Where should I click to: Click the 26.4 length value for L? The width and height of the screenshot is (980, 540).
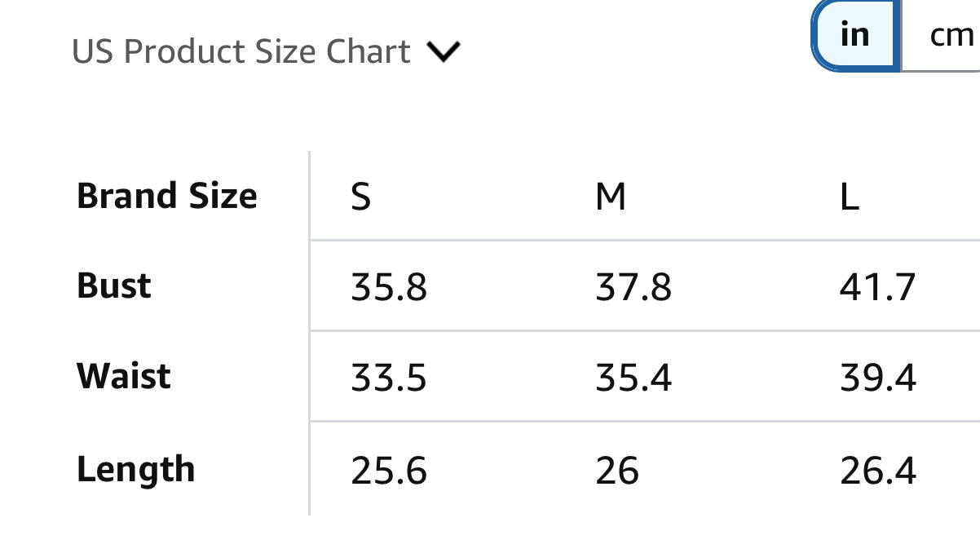[878, 471]
